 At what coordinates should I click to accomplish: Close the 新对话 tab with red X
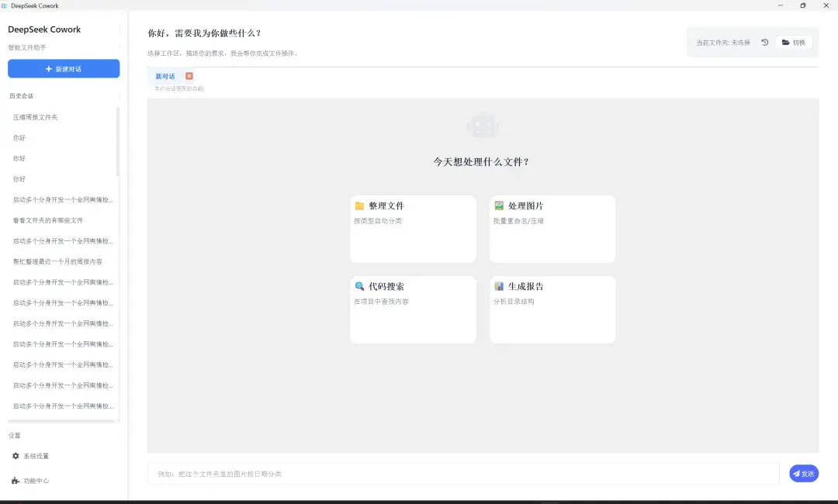pos(189,76)
